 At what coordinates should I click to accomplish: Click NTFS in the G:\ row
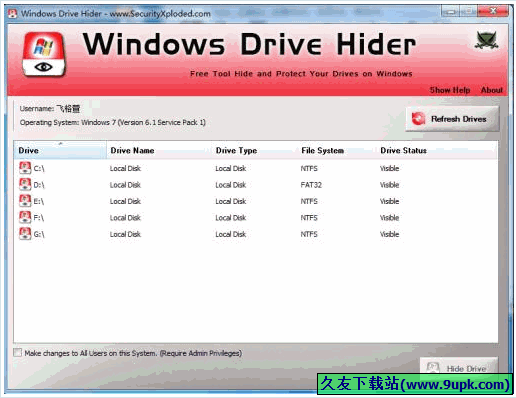tap(309, 234)
